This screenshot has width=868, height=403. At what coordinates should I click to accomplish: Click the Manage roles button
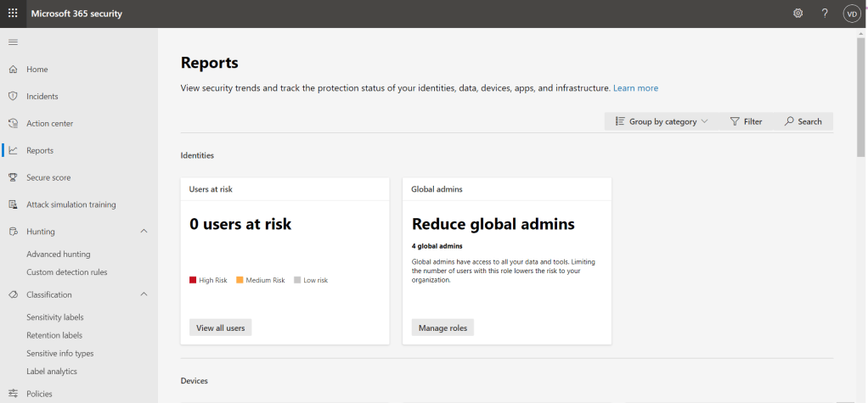click(442, 327)
